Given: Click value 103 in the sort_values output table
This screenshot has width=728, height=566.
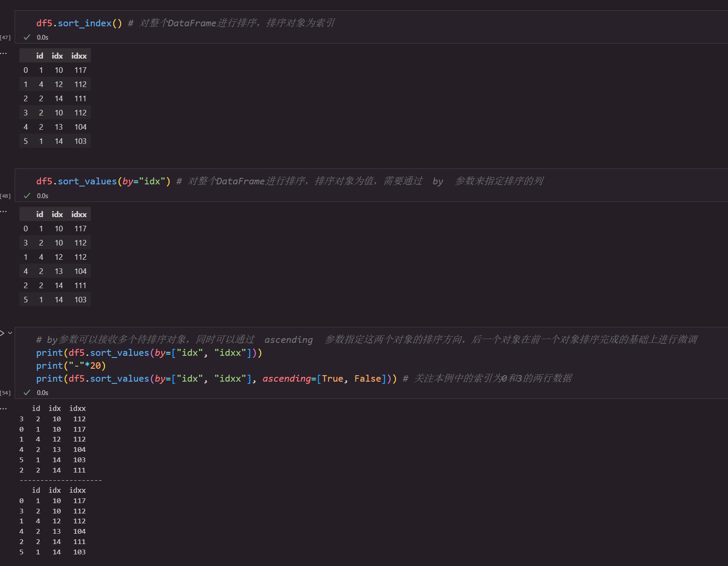Looking at the screenshot, I should click(x=81, y=300).
